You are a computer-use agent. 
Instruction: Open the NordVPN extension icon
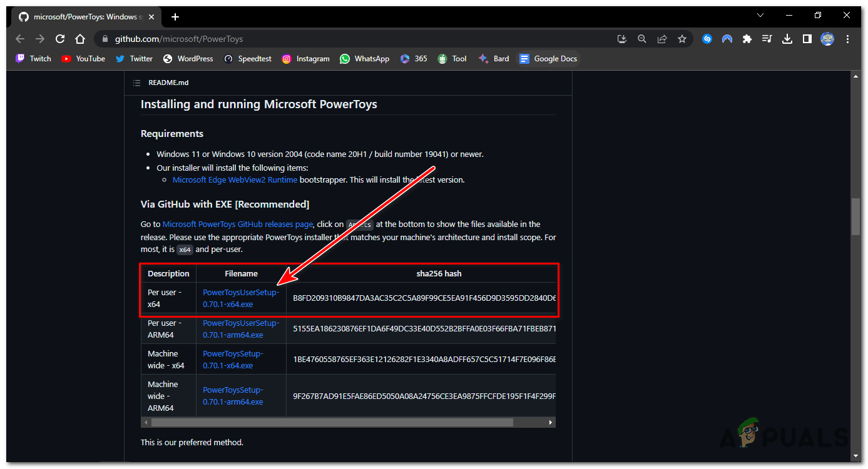[727, 39]
